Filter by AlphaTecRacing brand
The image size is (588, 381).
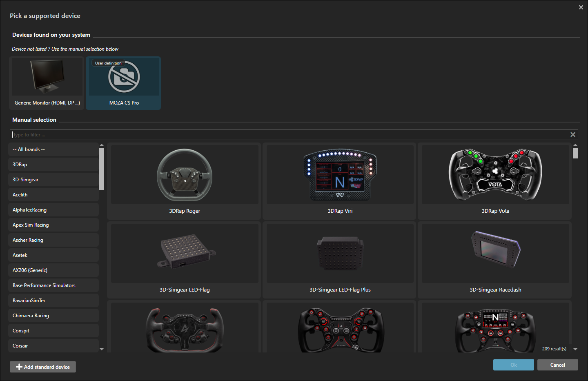53,210
